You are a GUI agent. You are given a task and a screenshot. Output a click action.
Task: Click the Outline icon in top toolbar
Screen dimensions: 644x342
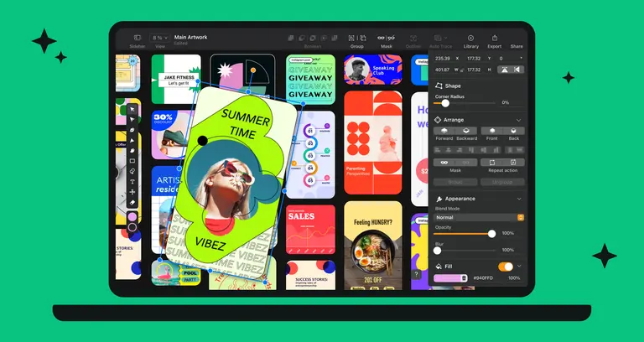413,38
